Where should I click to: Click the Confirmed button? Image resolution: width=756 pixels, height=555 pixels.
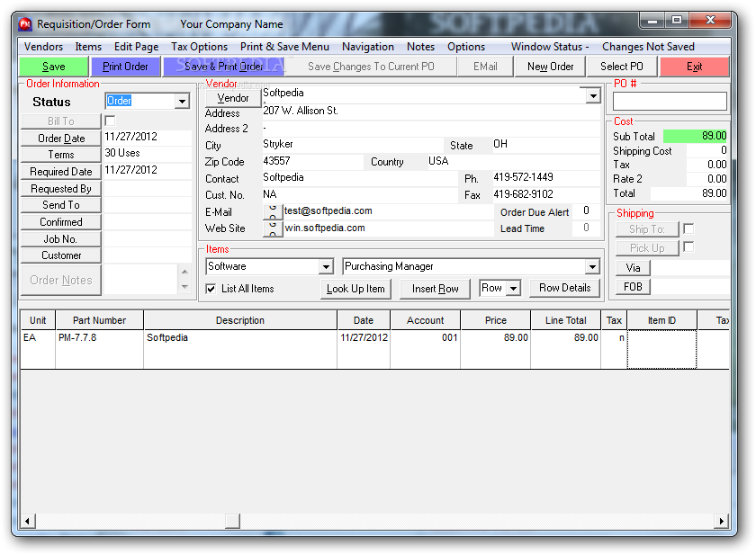pos(61,222)
